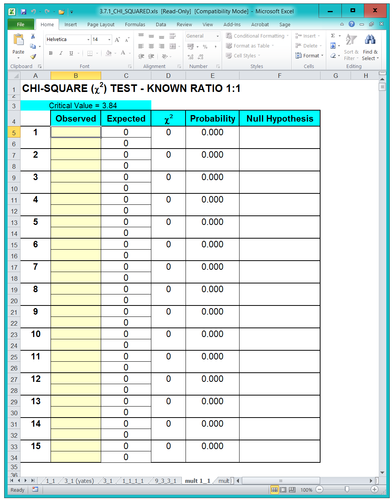Click the Percent Style icon
This screenshot has height=500, width=392.
point(205,46)
